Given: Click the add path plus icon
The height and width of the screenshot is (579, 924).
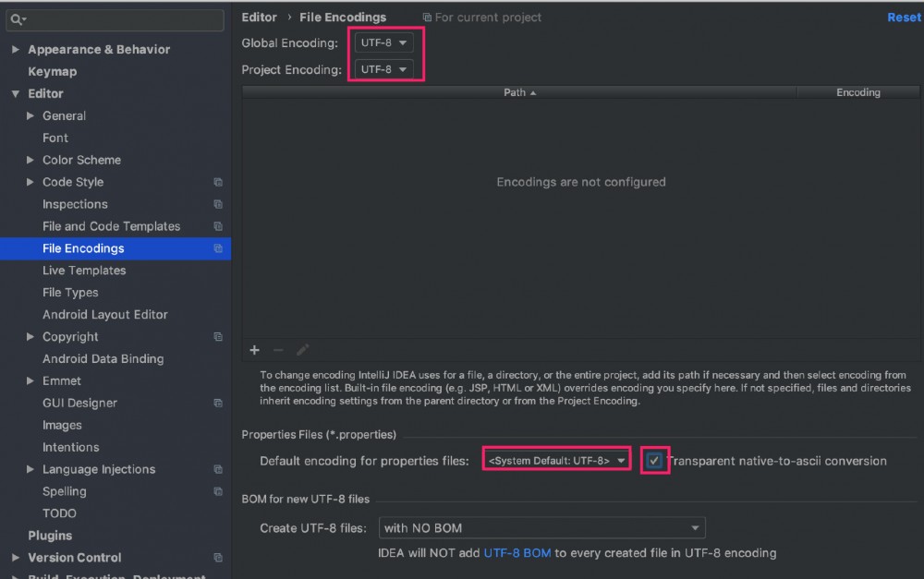Looking at the screenshot, I should [x=254, y=350].
